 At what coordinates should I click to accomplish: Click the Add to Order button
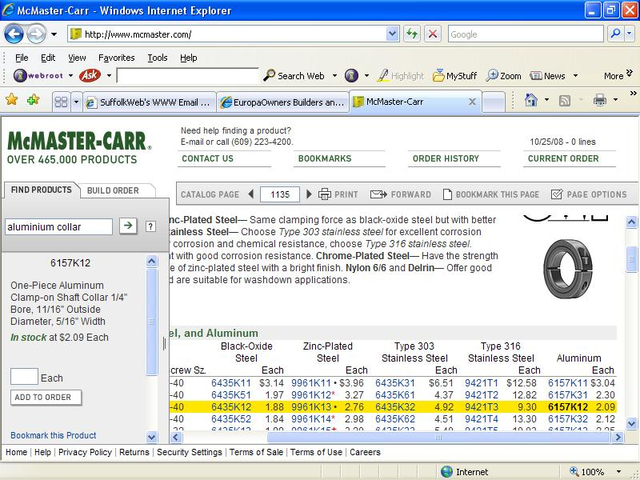coord(43,397)
